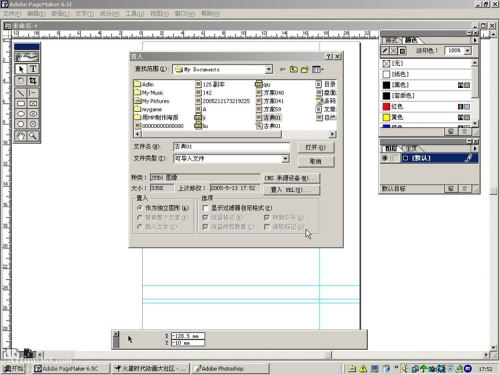Select the Text tool in the toolbox
The width and height of the screenshot is (500, 375).
click(x=33, y=69)
